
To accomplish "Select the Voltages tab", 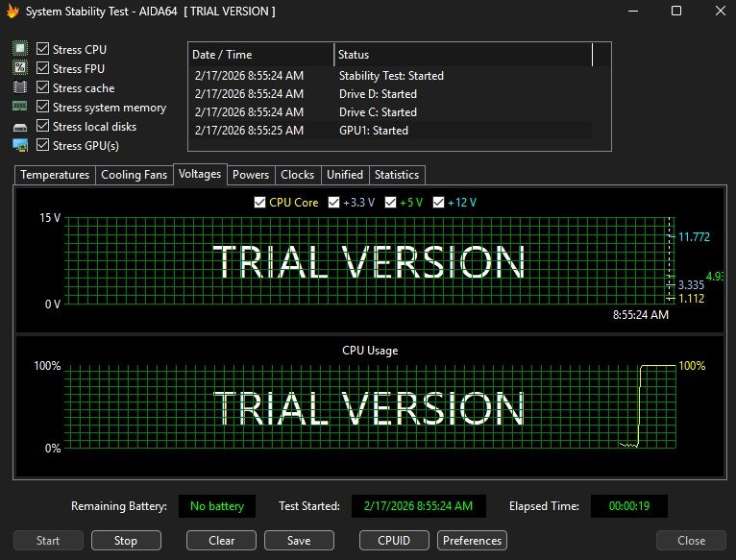I will point(200,174).
